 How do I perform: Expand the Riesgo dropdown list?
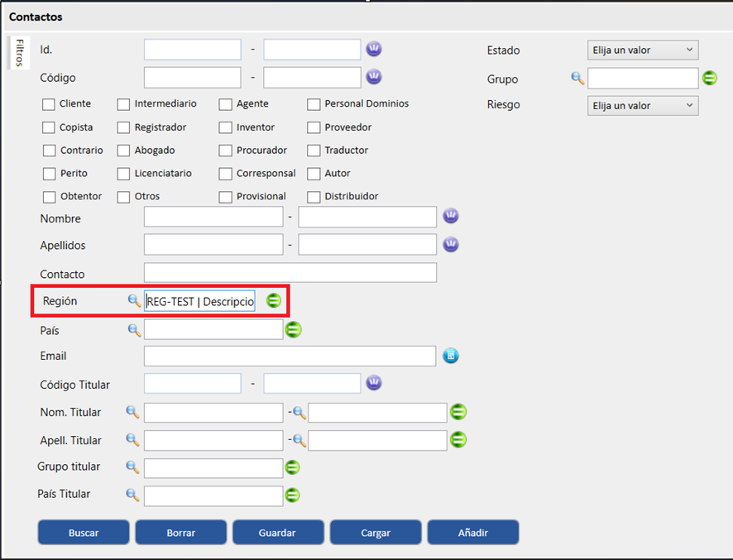point(642,106)
